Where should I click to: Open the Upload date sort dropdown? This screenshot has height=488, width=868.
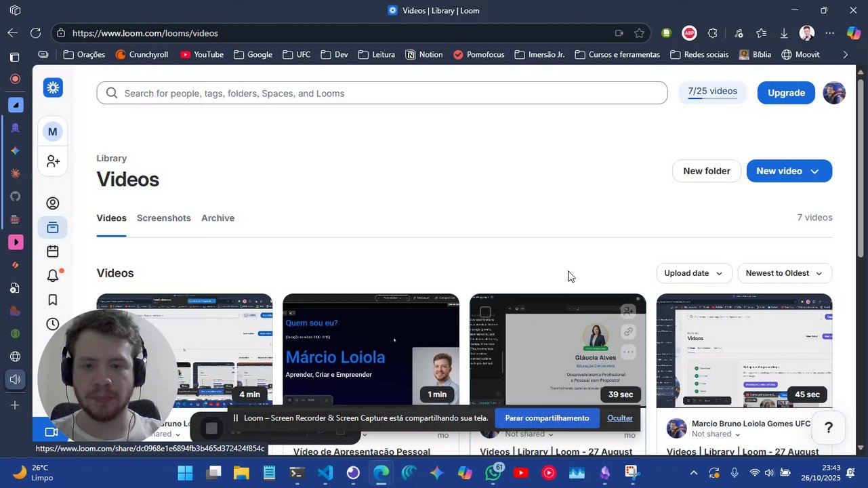(694, 273)
